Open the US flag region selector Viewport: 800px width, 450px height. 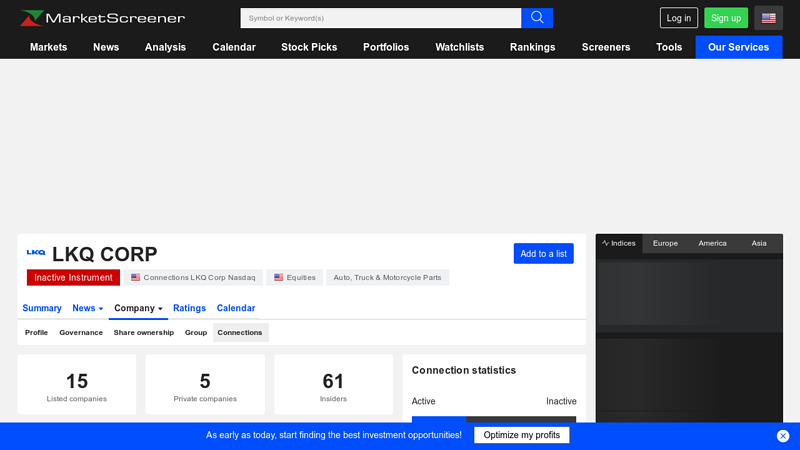point(768,18)
